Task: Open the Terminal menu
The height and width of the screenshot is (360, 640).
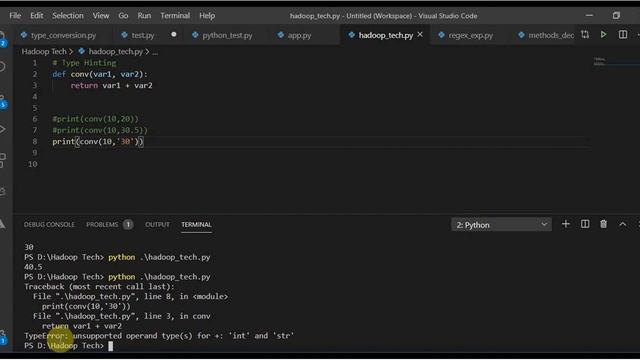Action: click(175, 16)
